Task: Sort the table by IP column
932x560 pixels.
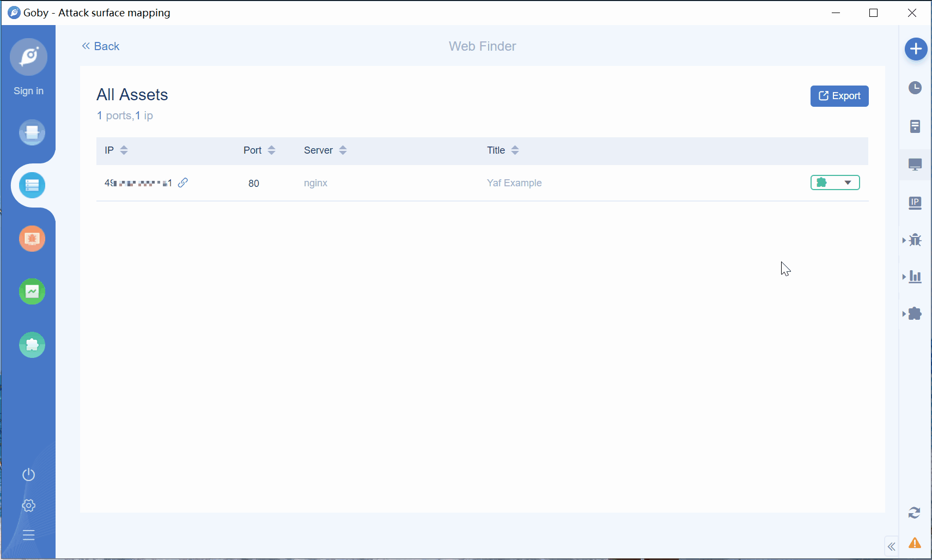Action: (x=124, y=150)
